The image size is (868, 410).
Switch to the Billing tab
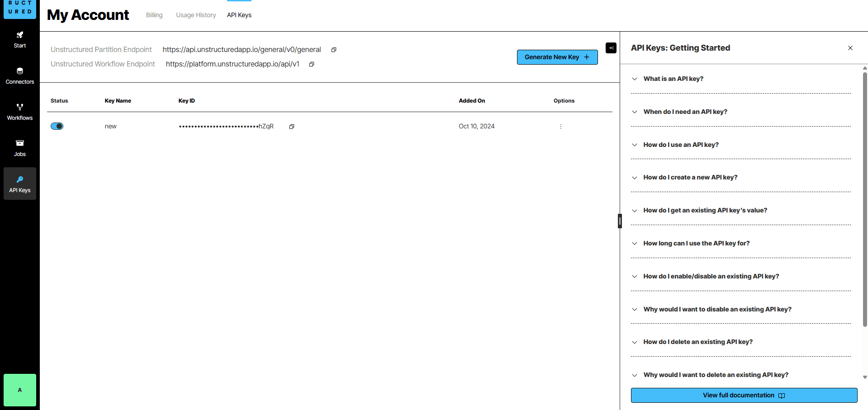coord(154,15)
